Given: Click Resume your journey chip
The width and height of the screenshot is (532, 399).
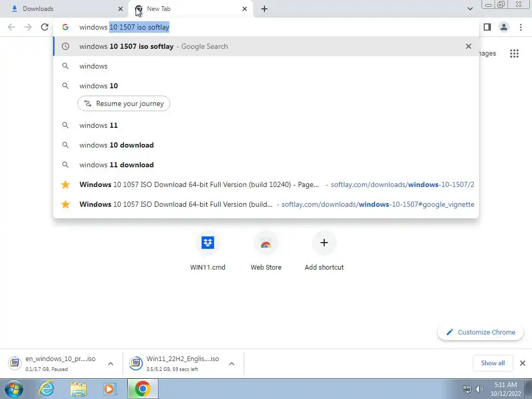Looking at the screenshot, I should pyautogui.click(x=124, y=103).
